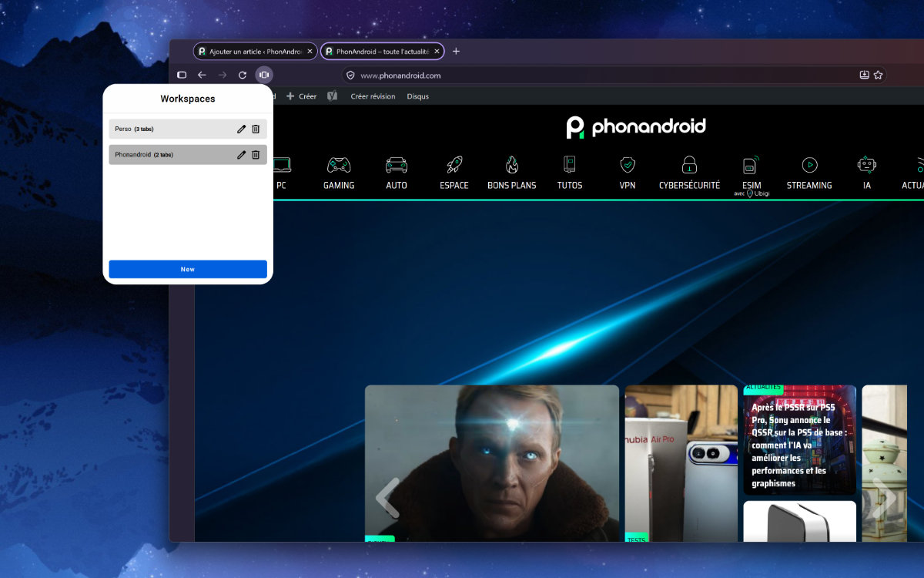Go back with the left arrow
This screenshot has height=578, width=924.
pos(202,75)
